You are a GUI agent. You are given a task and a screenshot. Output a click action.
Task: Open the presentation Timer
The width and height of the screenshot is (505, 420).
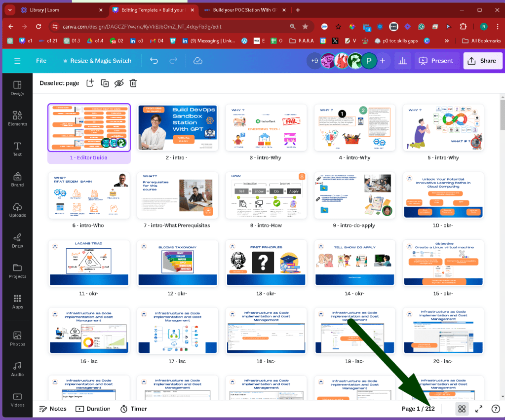point(134,409)
